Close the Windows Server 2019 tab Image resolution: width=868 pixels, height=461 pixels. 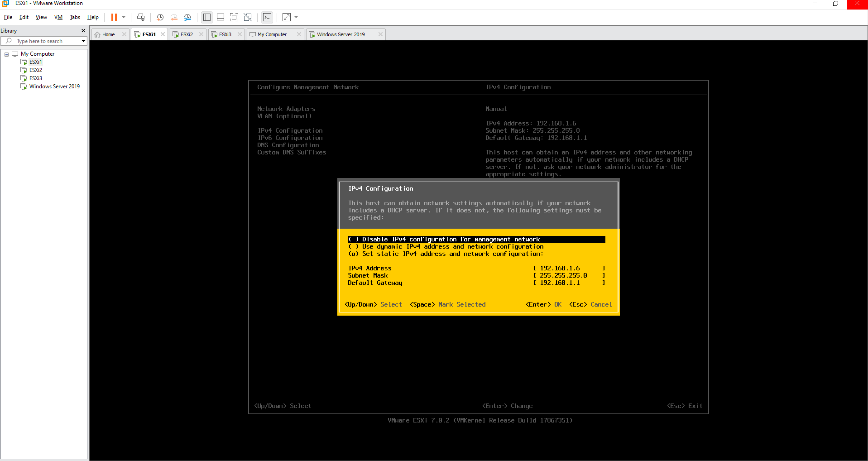tap(380, 34)
